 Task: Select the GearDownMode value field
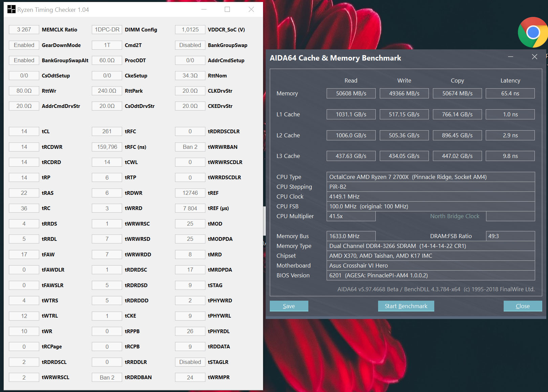point(24,45)
